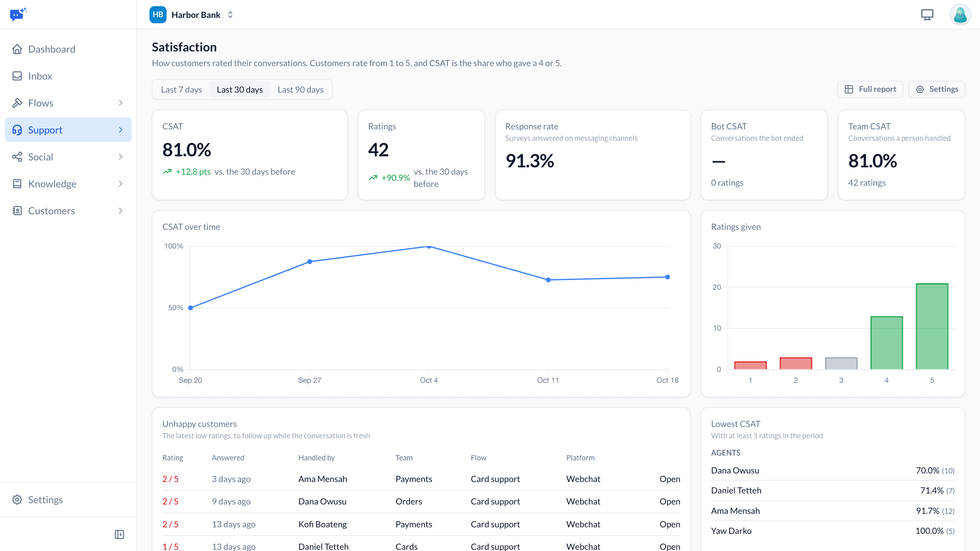Click the Knowledge book icon
Screen dimensions: 980x551
click(17, 184)
